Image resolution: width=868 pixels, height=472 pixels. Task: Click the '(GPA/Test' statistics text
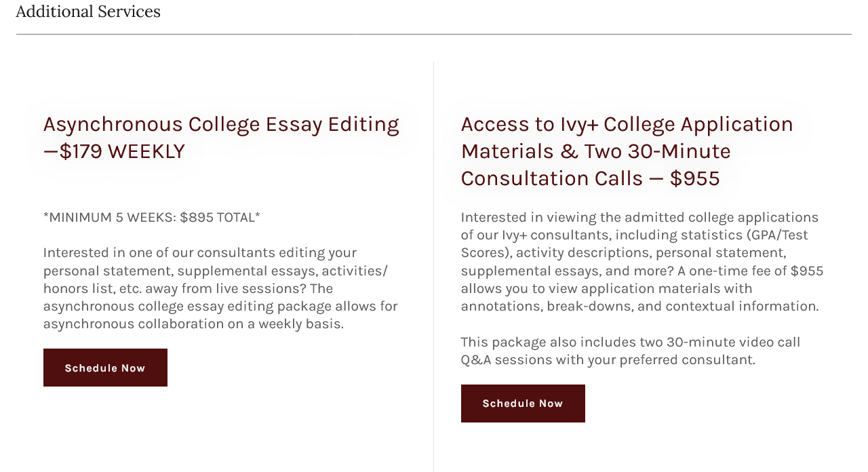778,235
